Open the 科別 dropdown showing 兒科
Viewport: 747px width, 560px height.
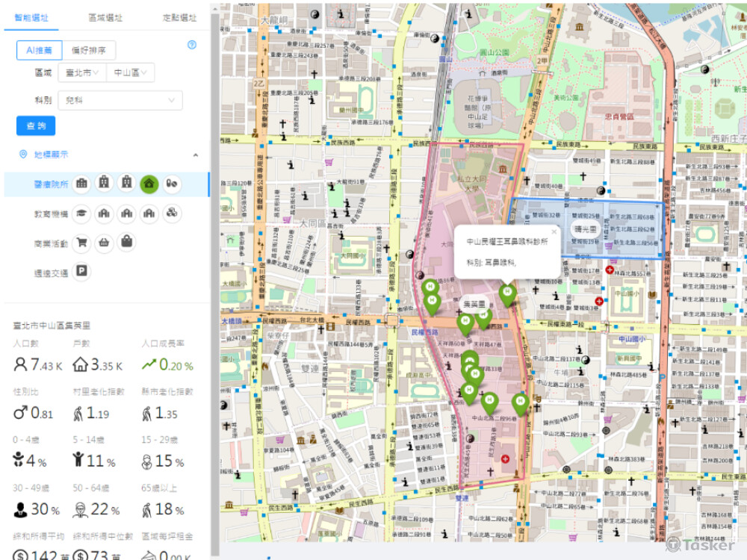[121, 100]
